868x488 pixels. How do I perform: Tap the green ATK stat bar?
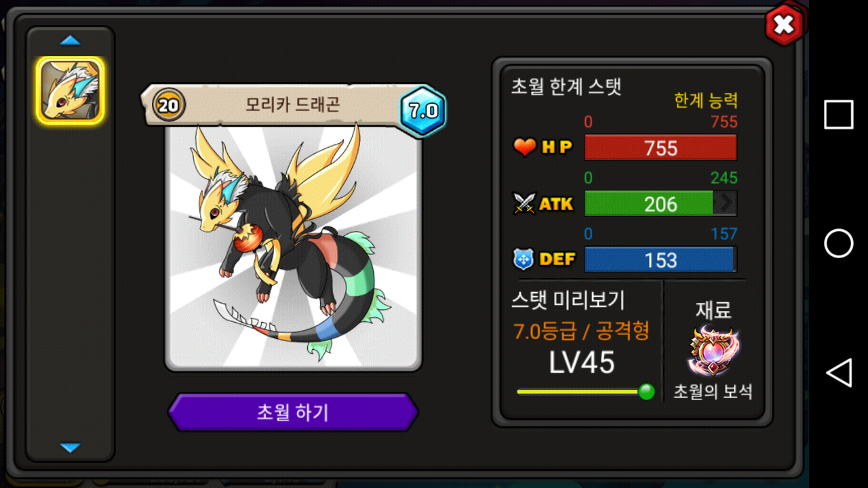tap(660, 203)
